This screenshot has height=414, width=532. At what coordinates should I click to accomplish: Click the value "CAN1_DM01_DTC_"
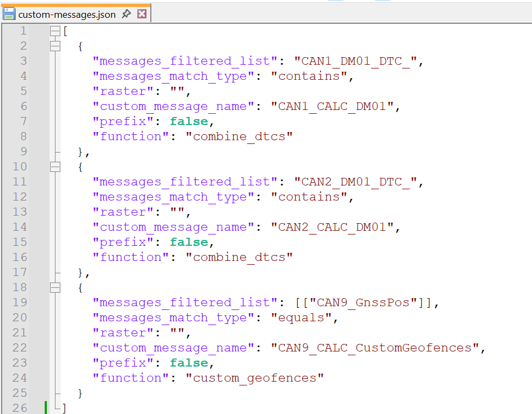point(355,61)
